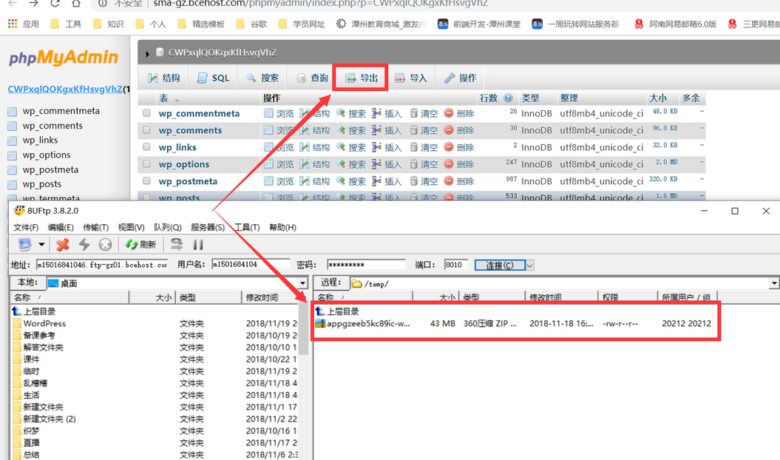
Task: Click the sync transfer icon in 8UFtp toolbar
Action: click(177, 244)
